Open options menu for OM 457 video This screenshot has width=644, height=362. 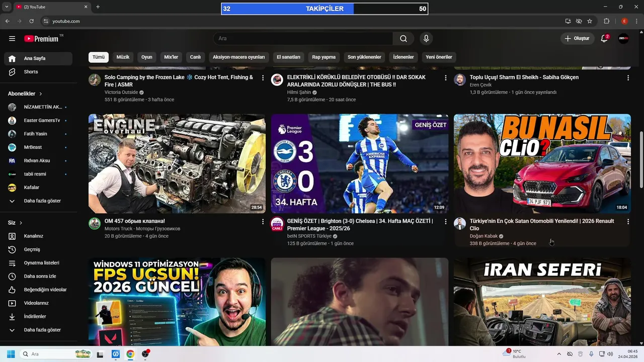[263, 222]
